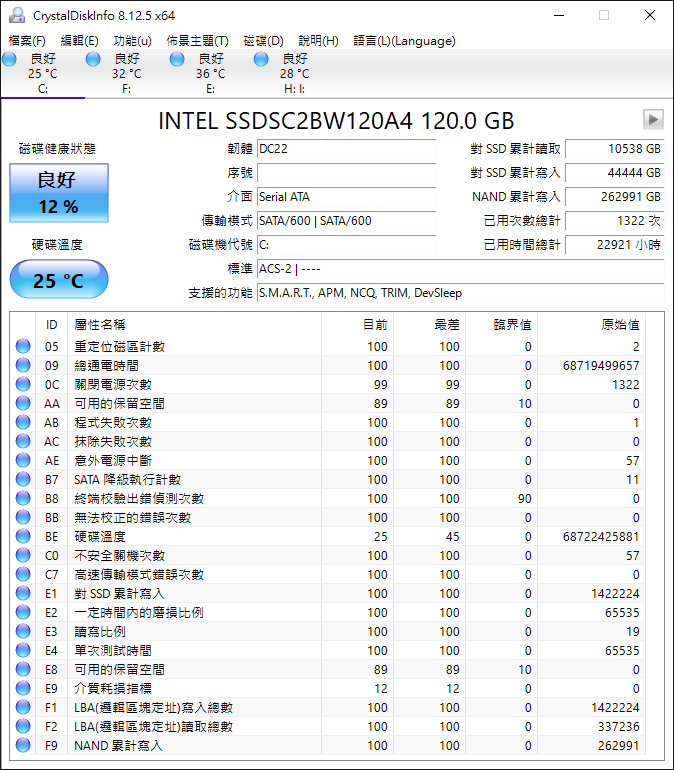The width and height of the screenshot is (674, 770).
Task: Open the 編輯(E) menu
Action: coord(80,41)
